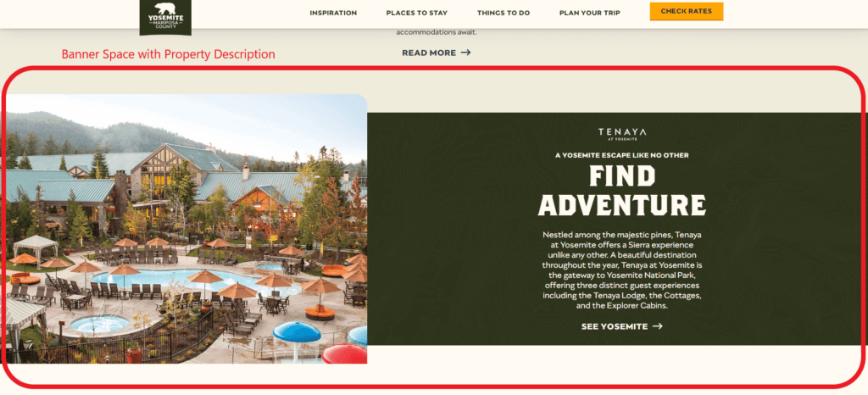868x395 pixels.
Task: Click the Tenaya description paragraph in banner
Action: pyautogui.click(x=621, y=270)
